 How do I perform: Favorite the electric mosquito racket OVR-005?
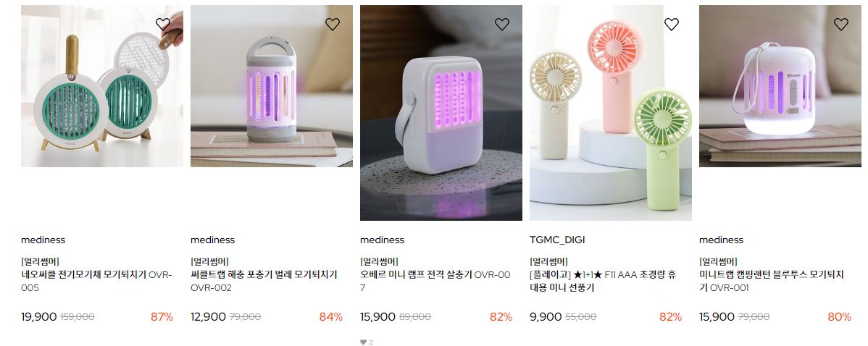tap(163, 24)
